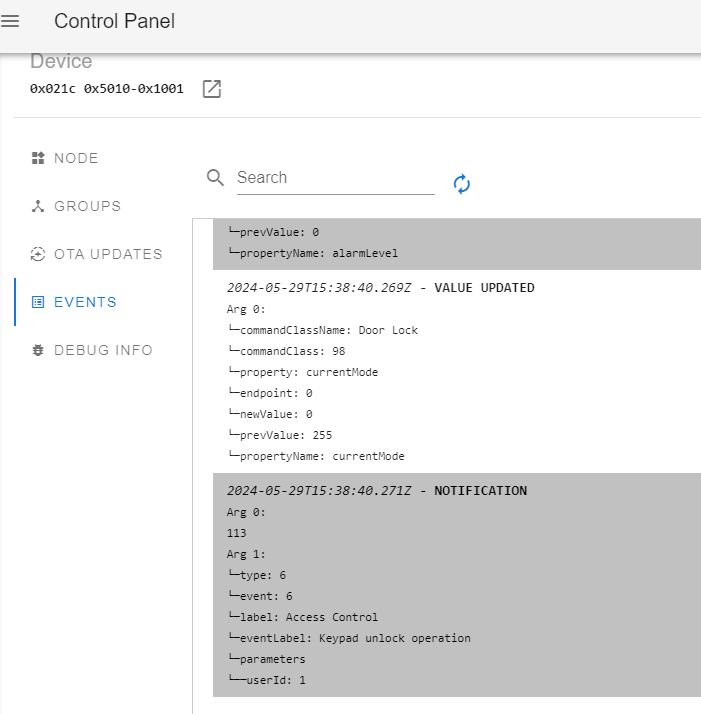Click 'prevValue: 255' line

(280, 435)
